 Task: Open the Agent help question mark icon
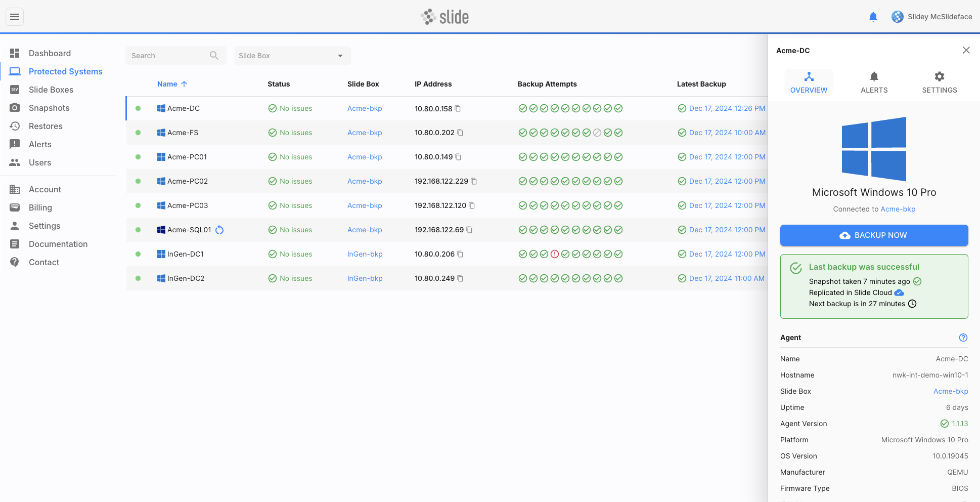(963, 338)
